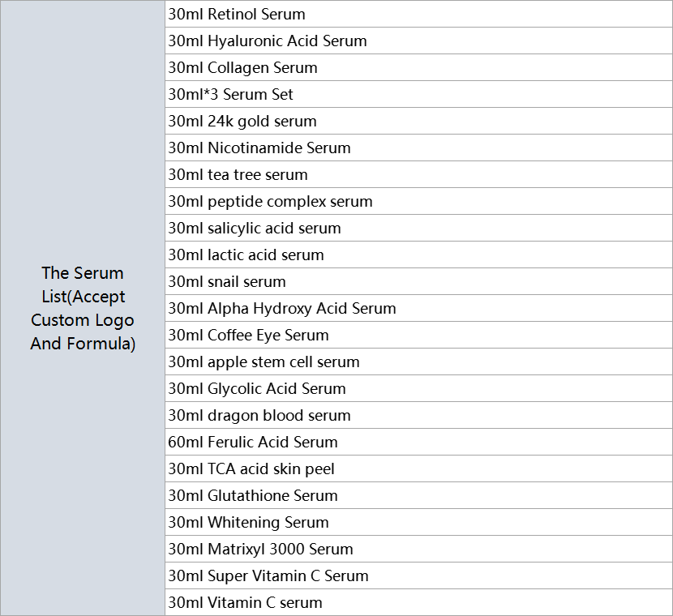Click the Serum List header cell
Image resolution: width=673 pixels, height=616 pixels.
83,308
